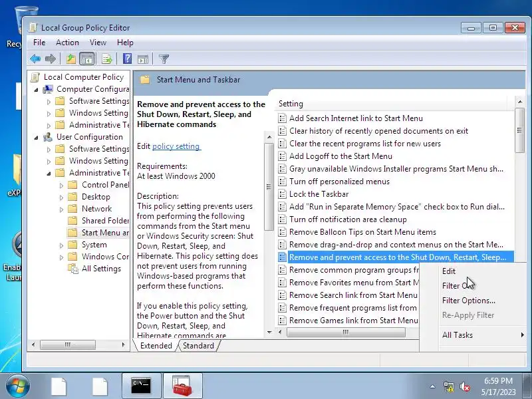Select the Shared Folders tree item
The height and width of the screenshot is (399, 532).
[x=98, y=221]
